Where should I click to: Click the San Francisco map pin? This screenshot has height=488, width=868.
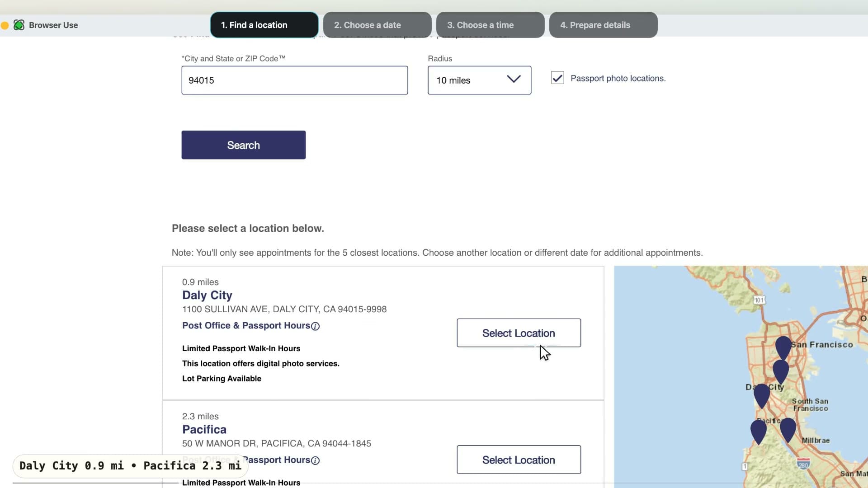[783, 347]
